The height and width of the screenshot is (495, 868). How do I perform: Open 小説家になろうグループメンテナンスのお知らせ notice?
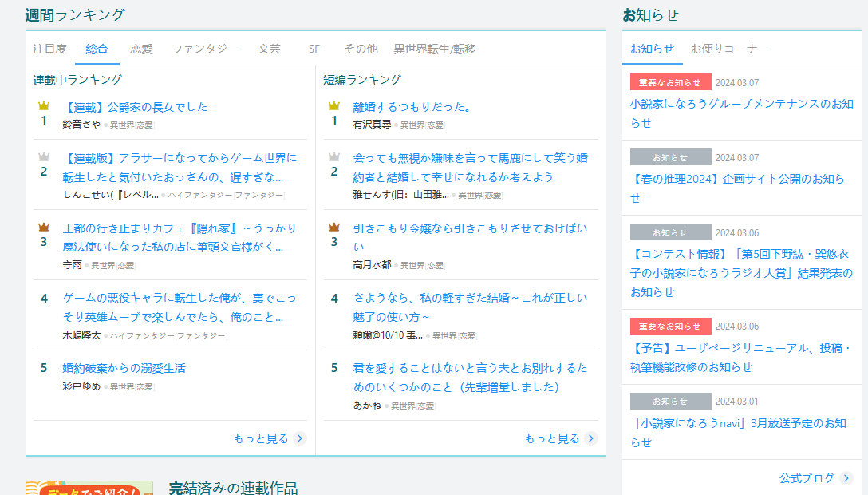[x=742, y=113]
